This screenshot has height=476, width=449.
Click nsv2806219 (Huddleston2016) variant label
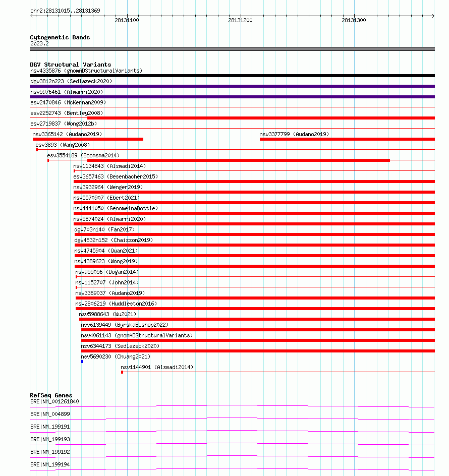[x=116, y=304]
